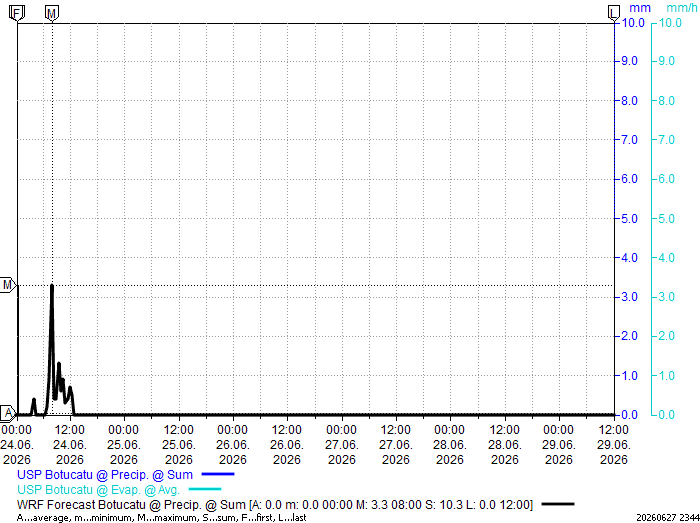Image resolution: width=700 pixels, height=523 pixels.
Task: Click the cyan mm/h axis unit label
Action: tap(682, 8)
